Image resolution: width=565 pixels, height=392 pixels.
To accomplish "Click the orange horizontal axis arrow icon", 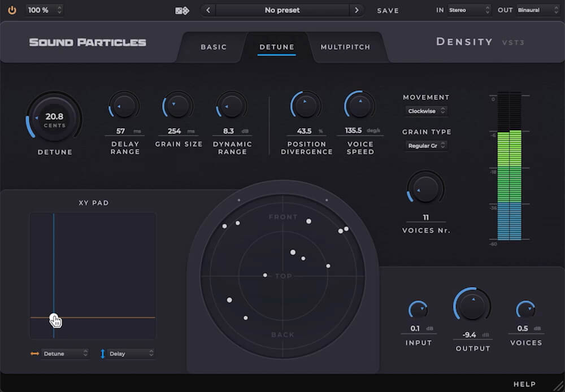I will tap(34, 354).
